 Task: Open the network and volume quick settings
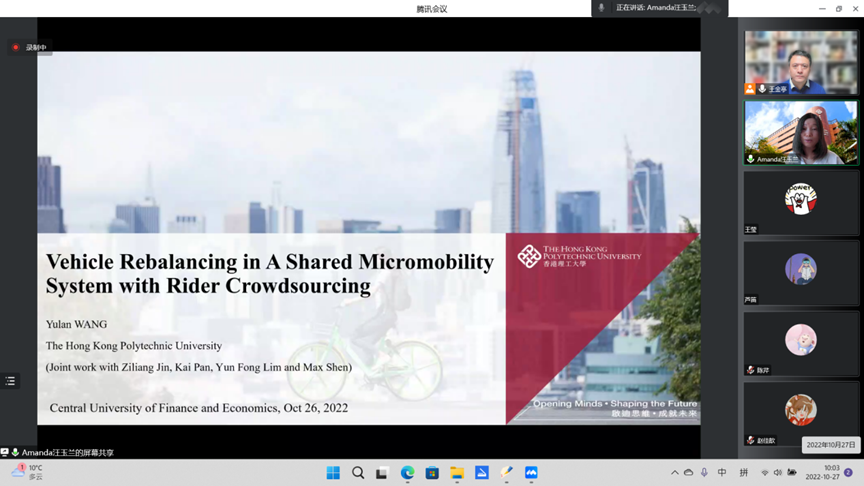coord(778,473)
